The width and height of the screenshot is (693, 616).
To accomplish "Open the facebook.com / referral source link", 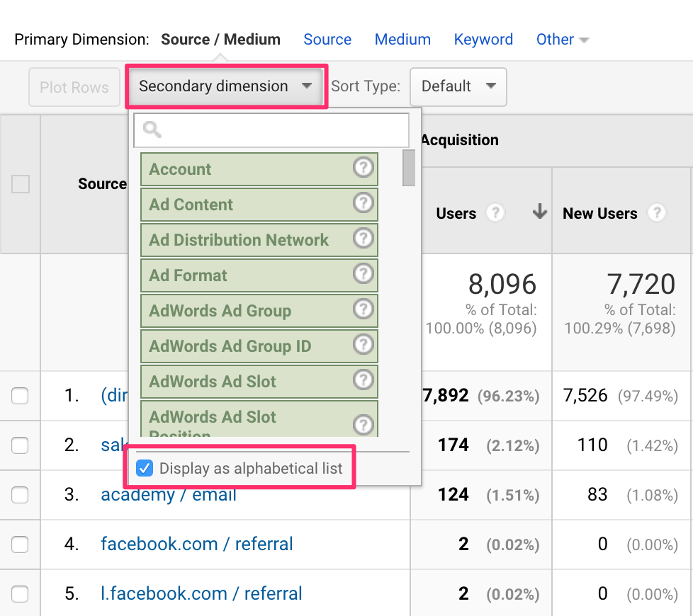I will [196, 544].
